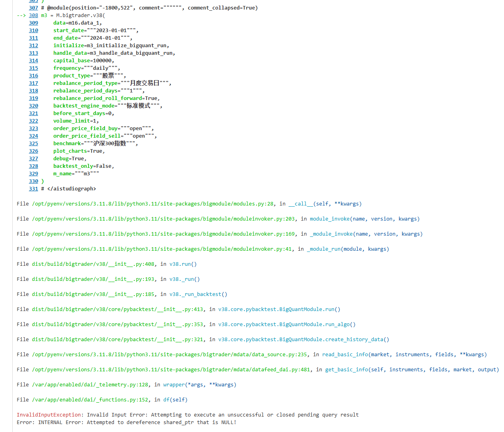Jump to line 320 link
The height and width of the screenshot is (432, 504).
point(33,106)
